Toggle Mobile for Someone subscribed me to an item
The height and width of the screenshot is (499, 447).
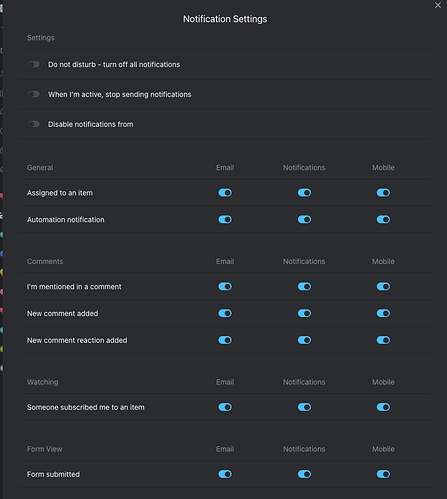(x=383, y=407)
